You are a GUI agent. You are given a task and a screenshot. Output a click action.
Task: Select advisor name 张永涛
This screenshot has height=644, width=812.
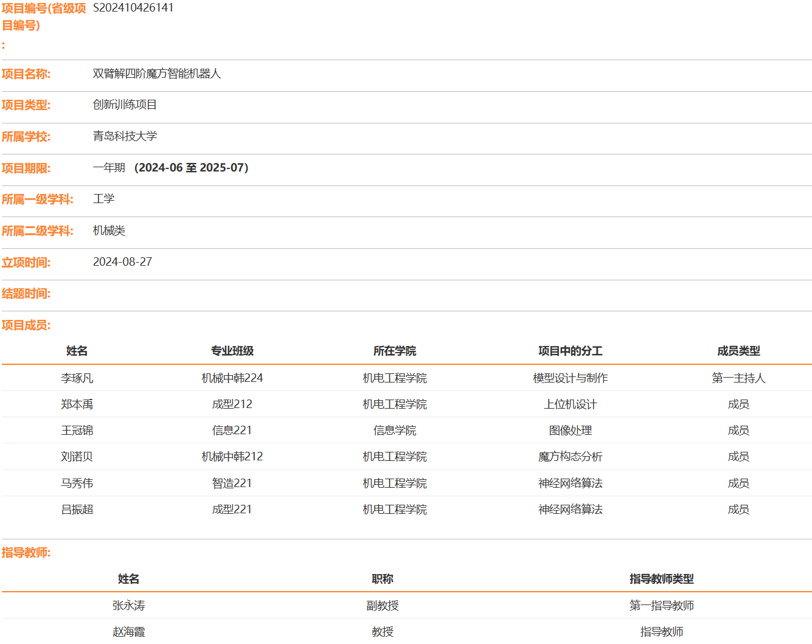tap(129, 606)
